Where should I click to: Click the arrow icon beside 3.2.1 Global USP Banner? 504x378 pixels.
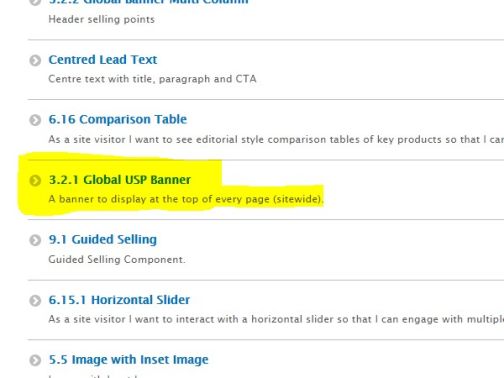pyautogui.click(x=35, y=180)
